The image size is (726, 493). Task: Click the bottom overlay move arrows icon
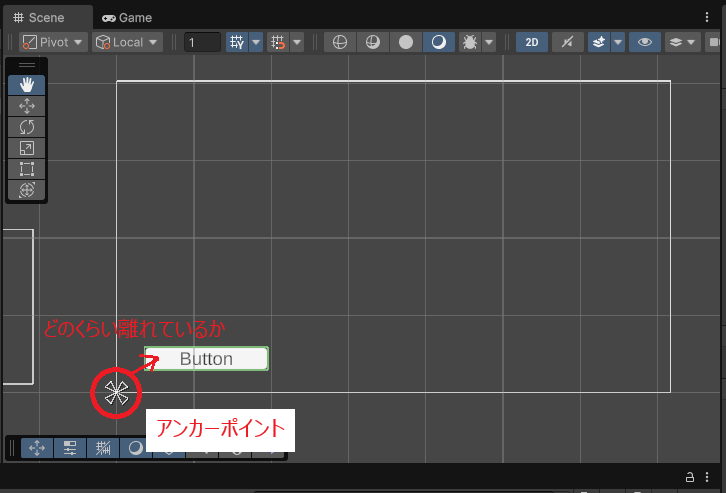click(x=37, y=448)
